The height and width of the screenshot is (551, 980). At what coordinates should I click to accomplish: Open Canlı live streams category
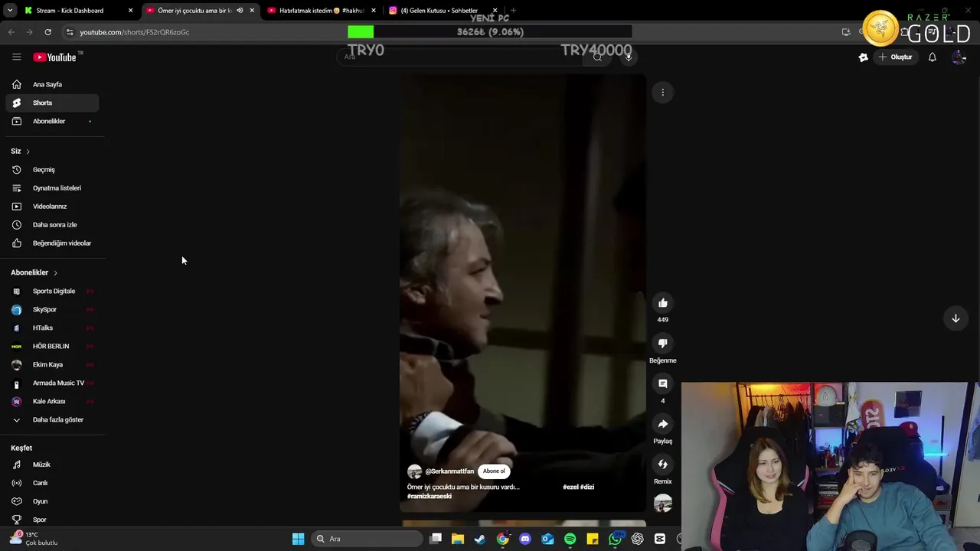(x=52, y=483)
